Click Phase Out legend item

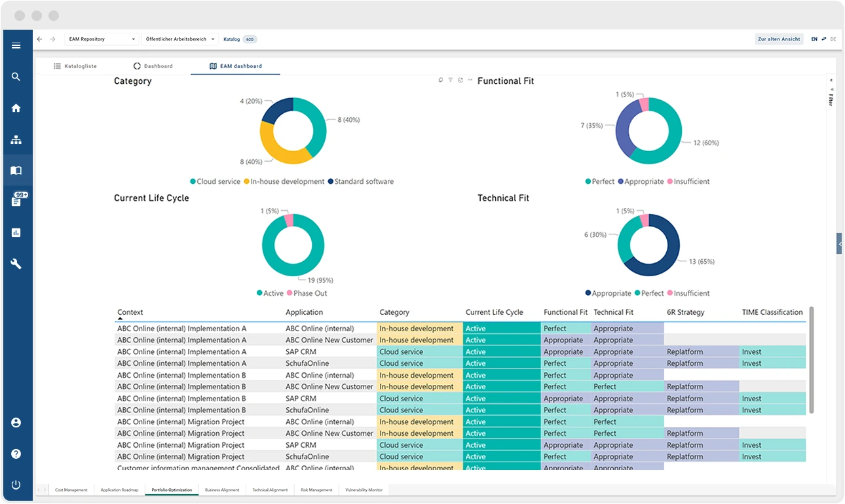coord(307,293)
